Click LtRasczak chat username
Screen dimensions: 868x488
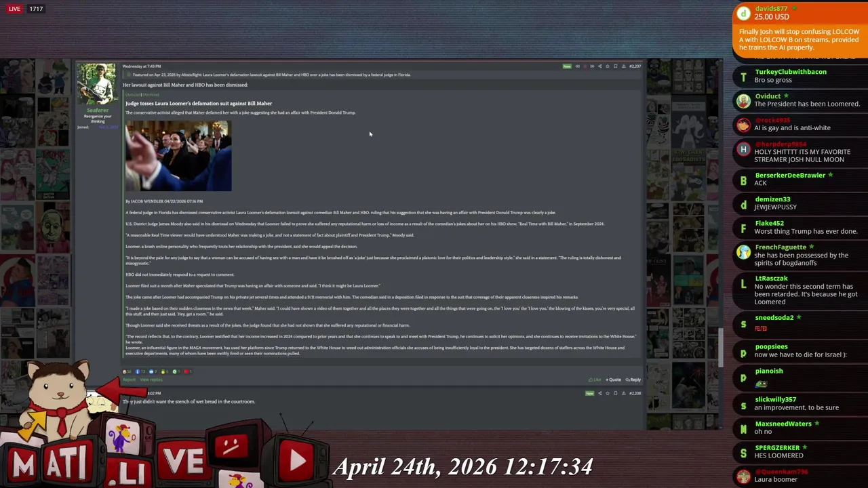pos(771,279)
